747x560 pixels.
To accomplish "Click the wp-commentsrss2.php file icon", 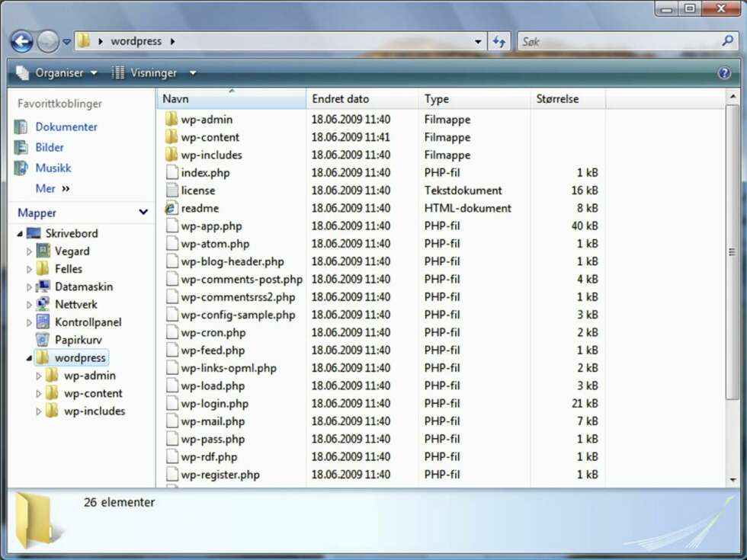I will point(172,296).
